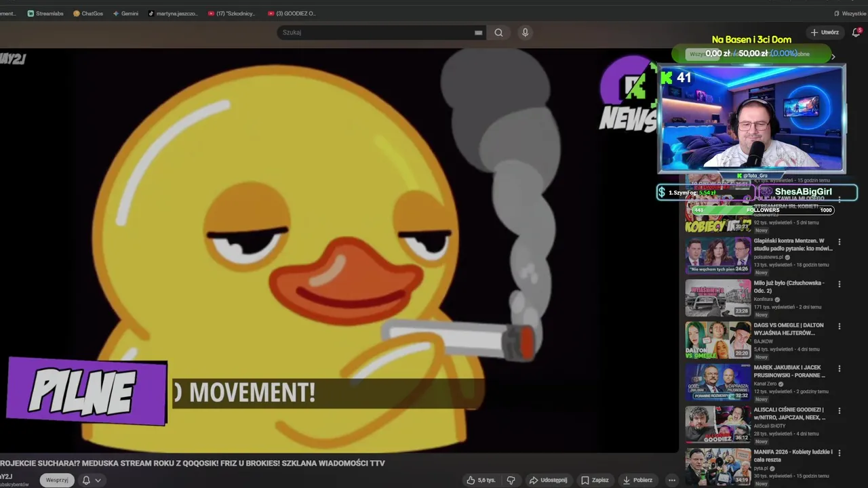Open GOODIEZ O... YouTube bookmark
This screenshot has height=488, width=868.
[x=292, y=14]
